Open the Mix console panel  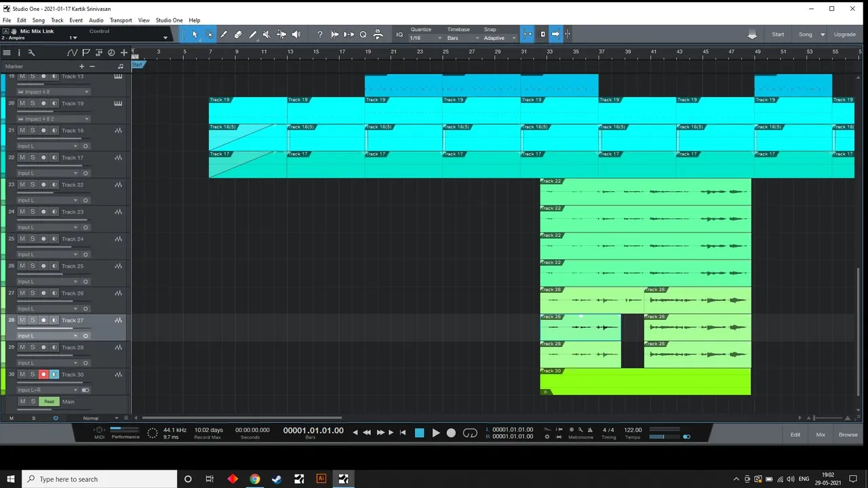[x=821, y=434]
